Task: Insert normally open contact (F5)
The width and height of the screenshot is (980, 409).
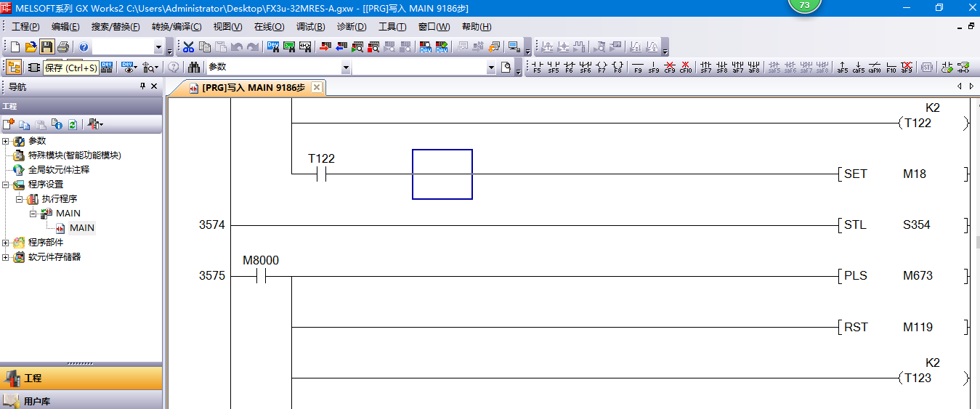Action: click(x=537, y=68)
